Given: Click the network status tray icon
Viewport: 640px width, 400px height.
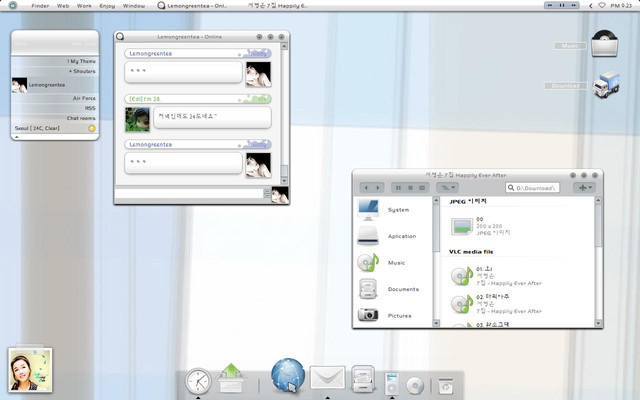Looking at the screenshot, I should [602, 5].
